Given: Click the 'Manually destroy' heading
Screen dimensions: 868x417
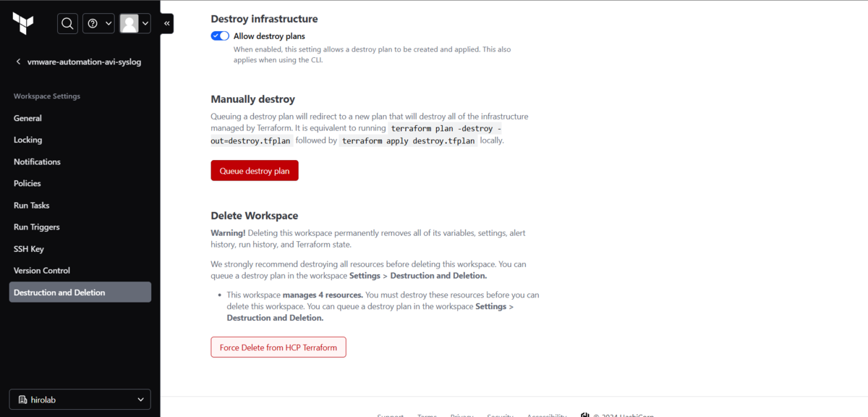Looking at the screenshot, I should tap(253, 99).
